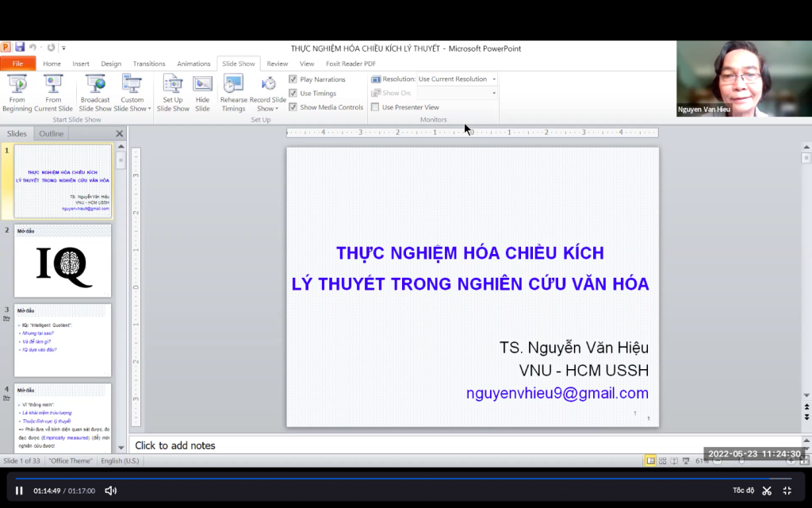Click the Undo arrow icon

pos(33,48)
